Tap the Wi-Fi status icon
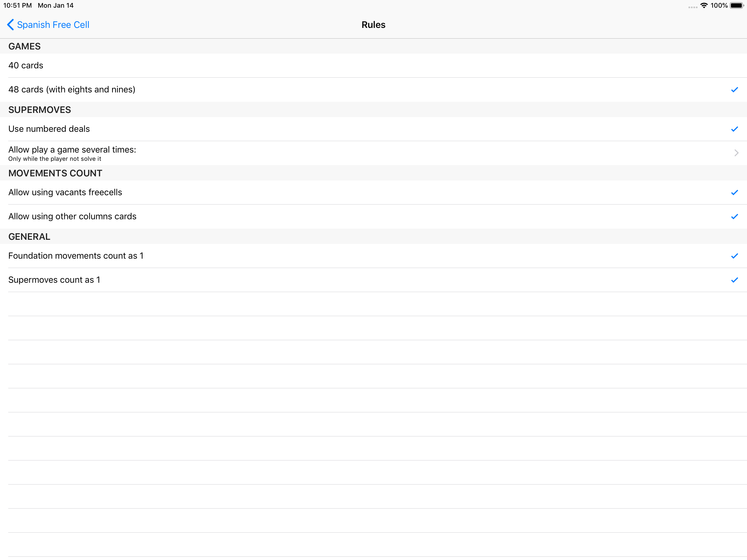Viewport: 747px width, 560px height. 704,5
